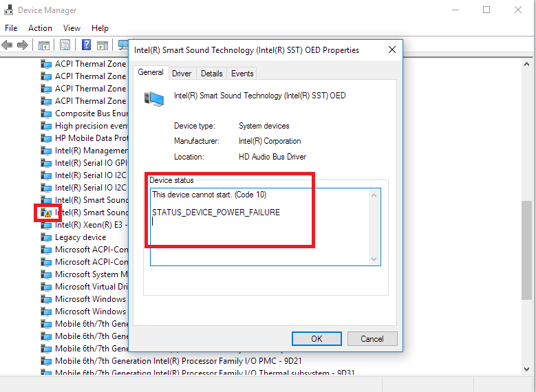Open the Action menu
Screen dimensions: 536x392
[40, 28]
